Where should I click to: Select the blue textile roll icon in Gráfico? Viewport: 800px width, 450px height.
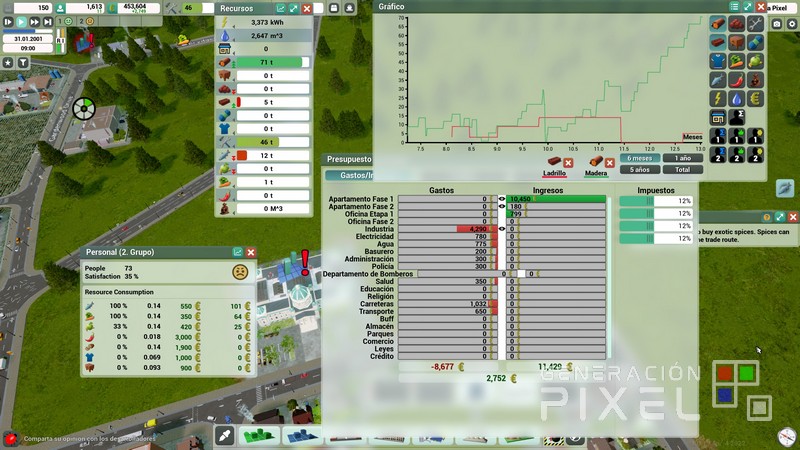tap(755, 42)
